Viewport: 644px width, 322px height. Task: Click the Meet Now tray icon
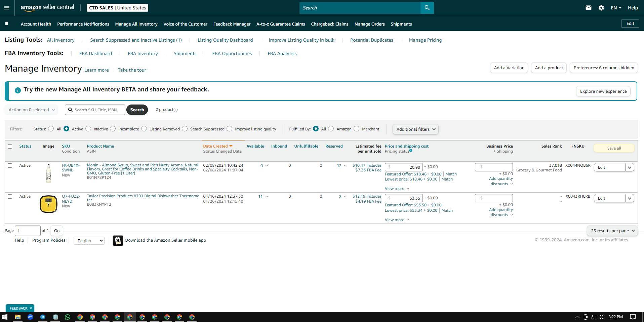[x=586, y=317]
